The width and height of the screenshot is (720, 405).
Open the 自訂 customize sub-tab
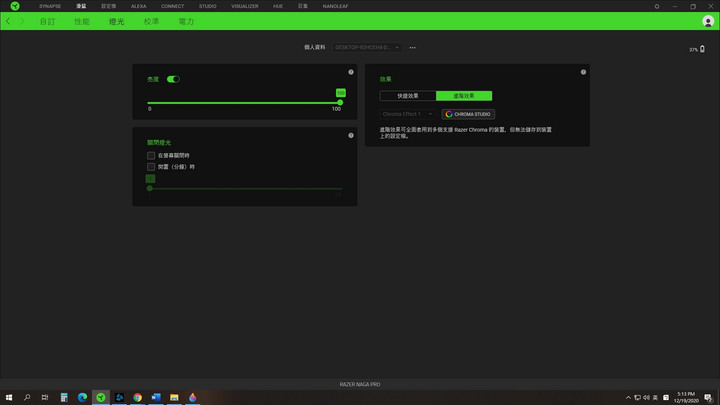coord(47,22)
